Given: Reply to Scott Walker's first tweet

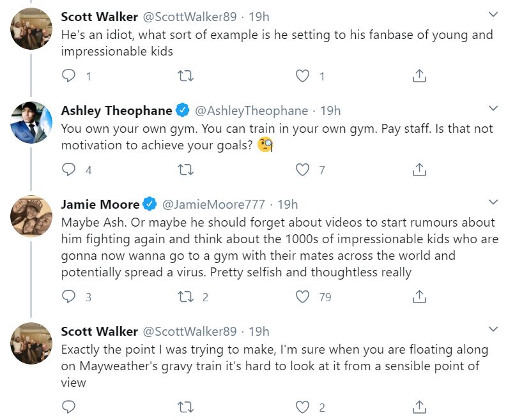Looking at the screenshot, I should [69, 76].
